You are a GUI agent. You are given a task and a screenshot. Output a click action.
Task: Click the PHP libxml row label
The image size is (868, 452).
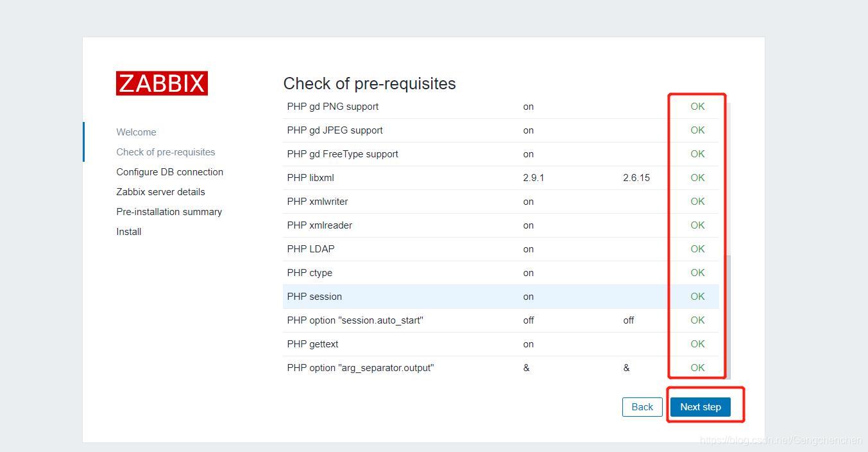311,178
